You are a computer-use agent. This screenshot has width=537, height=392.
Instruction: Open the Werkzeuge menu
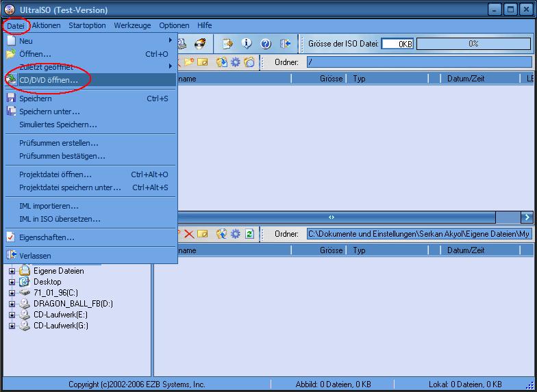coord(132,25)
